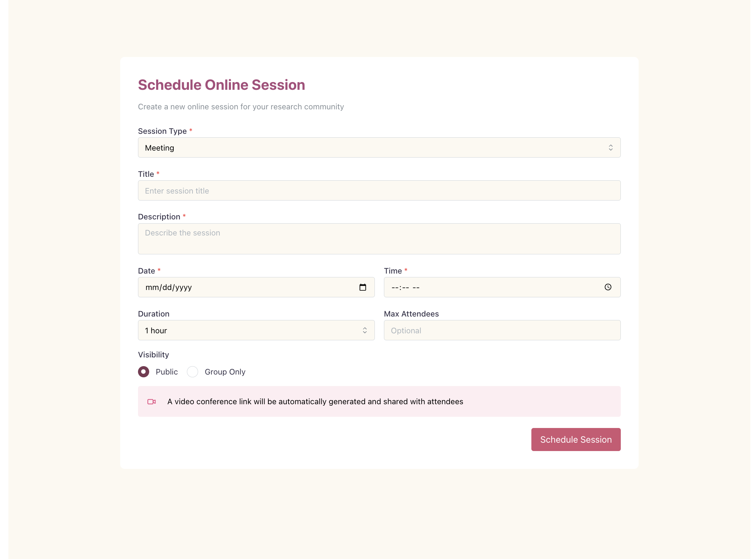Click the Group Only label text
The height and width of the screenshot is (559, 756).
click(x=225, y=372)
